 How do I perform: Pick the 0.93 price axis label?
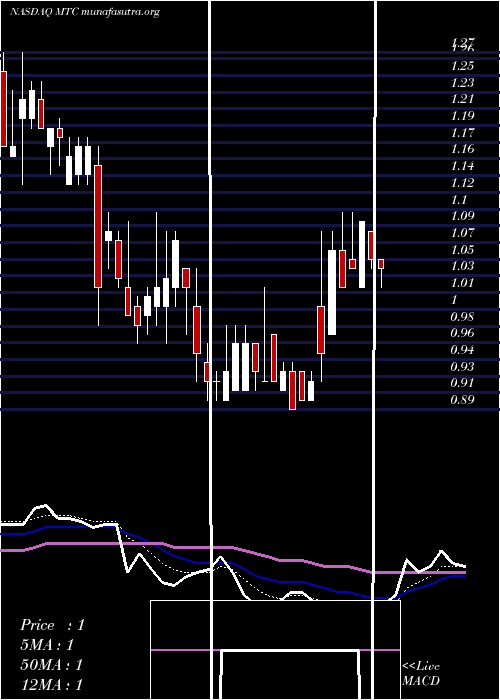(462, 367)
